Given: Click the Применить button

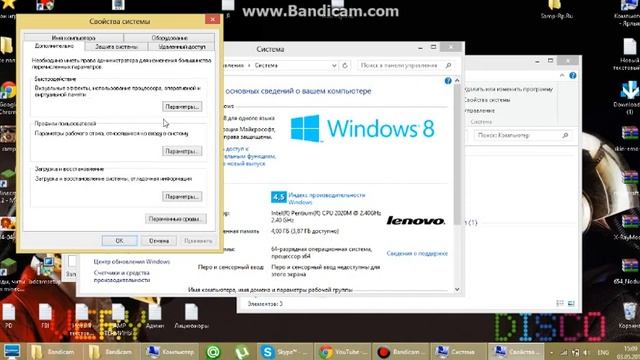Looking at the screenshot, I should (198, 241).
